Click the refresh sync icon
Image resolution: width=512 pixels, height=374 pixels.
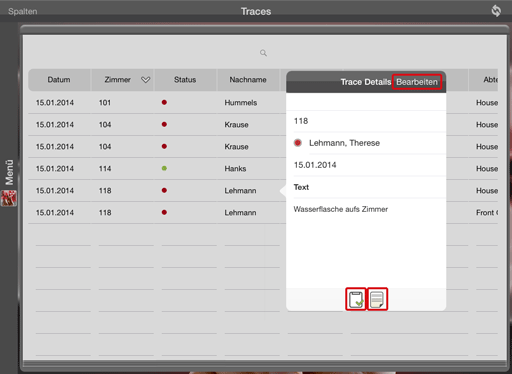pyautogui.click(x=496, y=11)
